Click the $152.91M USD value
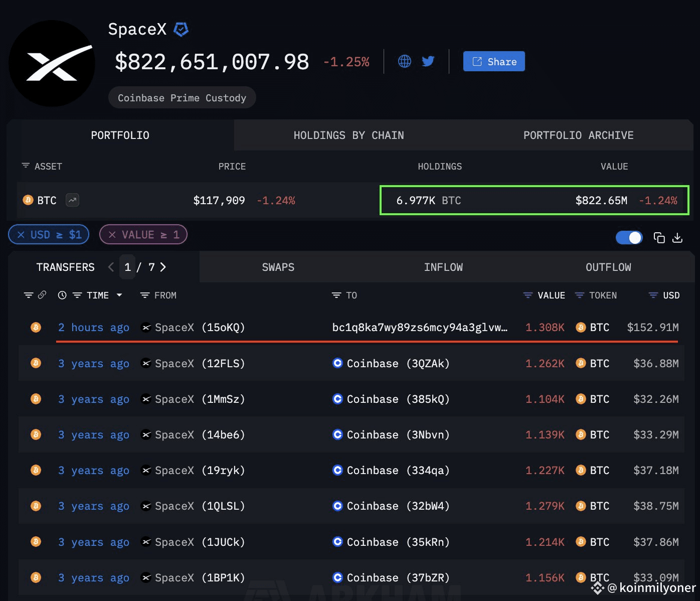700x601 pixels. click(x=653, y=327)
